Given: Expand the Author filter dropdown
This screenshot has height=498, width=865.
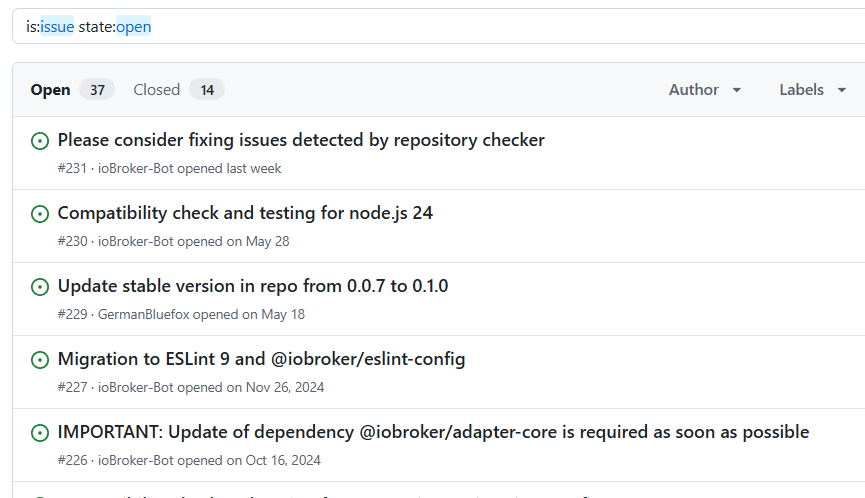Looking at the screenshot, I should [x=705, y=90].
